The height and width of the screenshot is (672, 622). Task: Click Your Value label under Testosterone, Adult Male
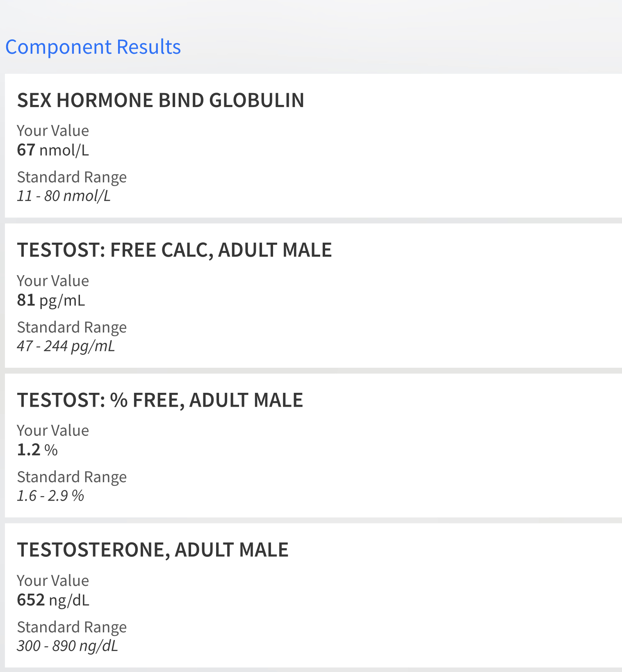click(x=53, y=581)
